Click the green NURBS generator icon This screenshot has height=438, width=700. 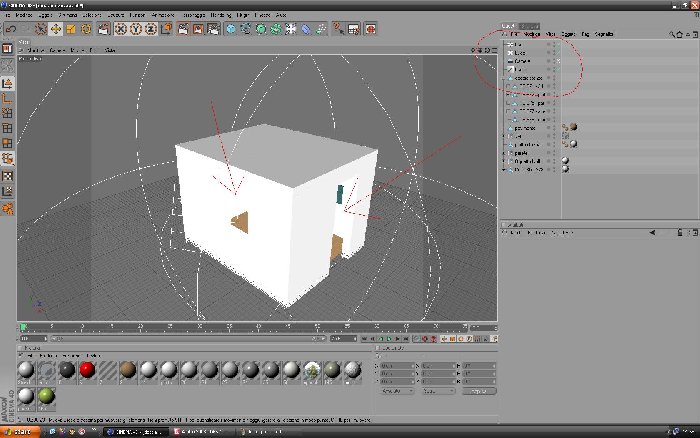tap(261, 29)
